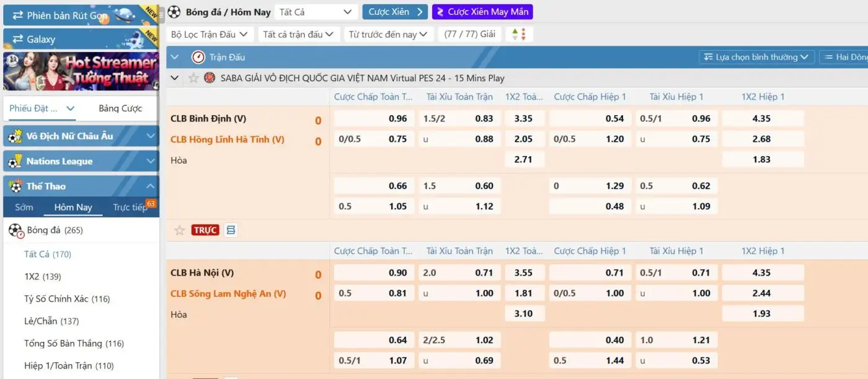868x379 pixels.
Task: Expand the Bộ Lọc Trận Đấu filter
Action: point(210,35)
